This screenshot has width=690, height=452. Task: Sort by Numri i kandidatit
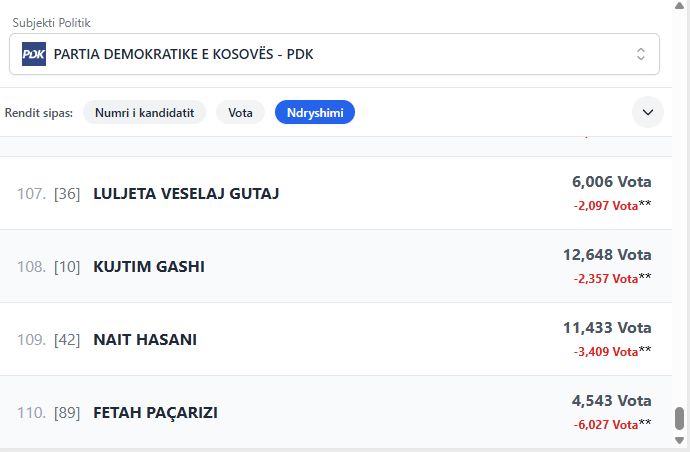pyautogui.click(x=144, y=113)
